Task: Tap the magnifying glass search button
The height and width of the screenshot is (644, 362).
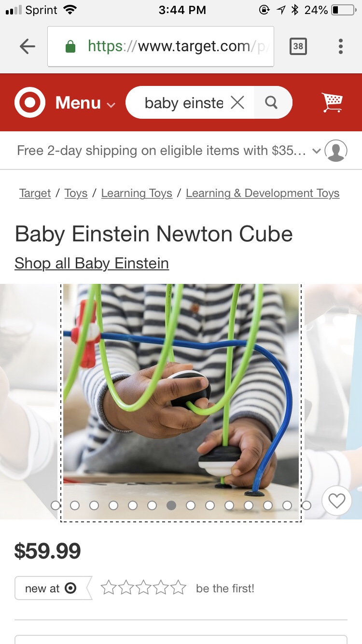Action: 272,102
